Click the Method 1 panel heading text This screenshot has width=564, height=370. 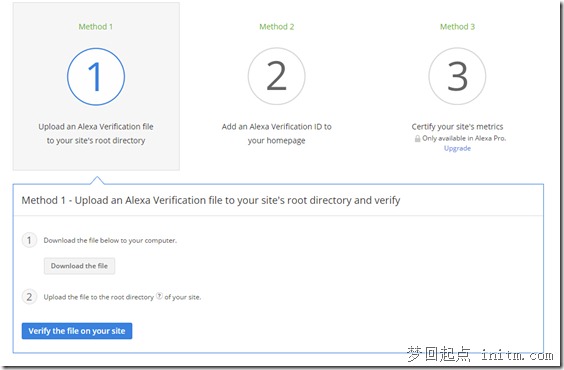pyautogui.click(x=211, y=200)
